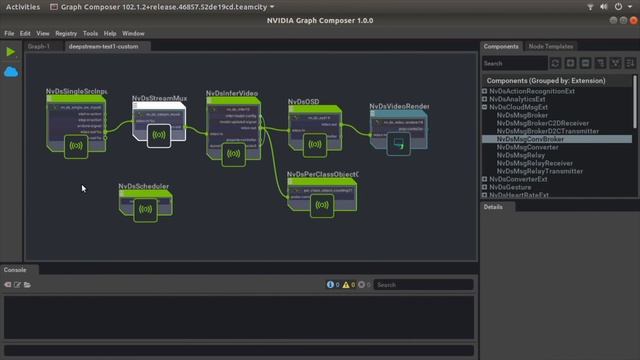Screen dimensions: 640x360
Task: Select highlighted NvDsMsgConvBroker component
Action: point(557,139)
